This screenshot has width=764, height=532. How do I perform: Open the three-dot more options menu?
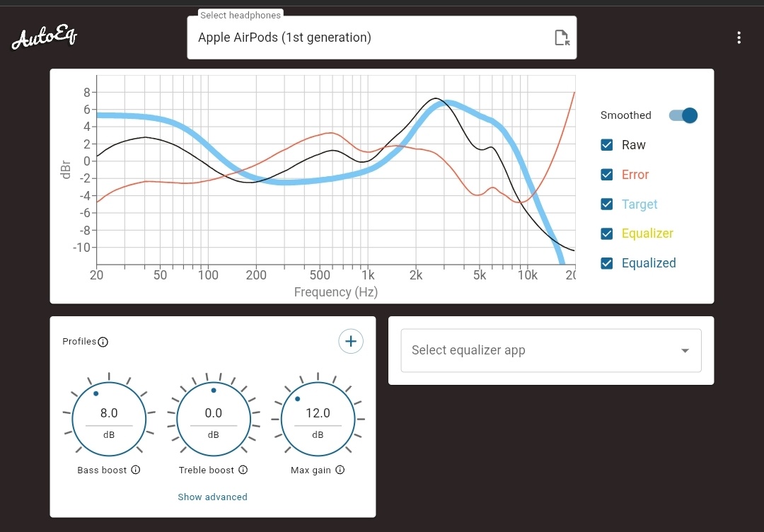click(739, 37)
